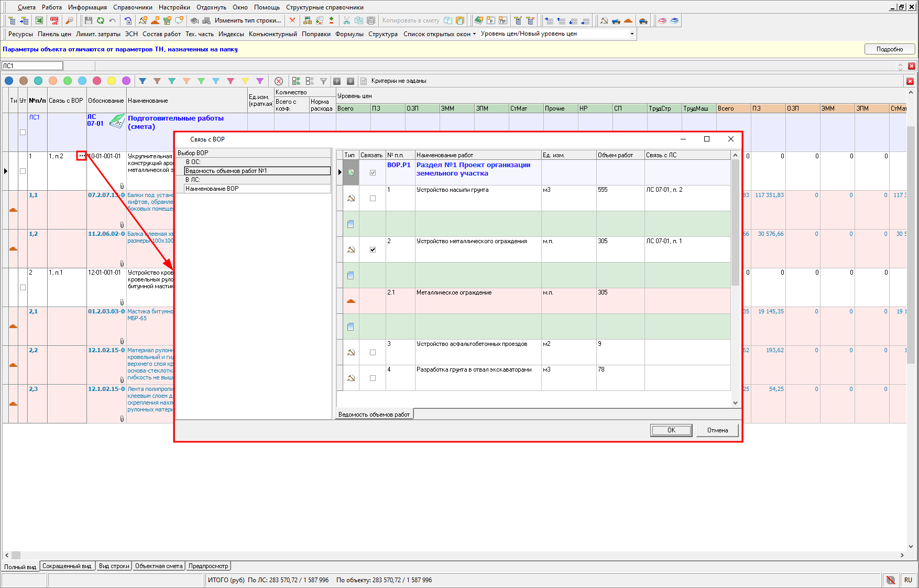Click the red X delete row icon

(x=292, y=20)
